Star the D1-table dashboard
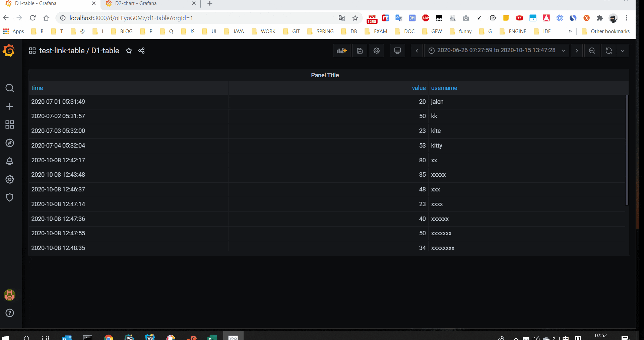Screen dimensions: 644x340 pyautogui.click(x=129, y=51)
